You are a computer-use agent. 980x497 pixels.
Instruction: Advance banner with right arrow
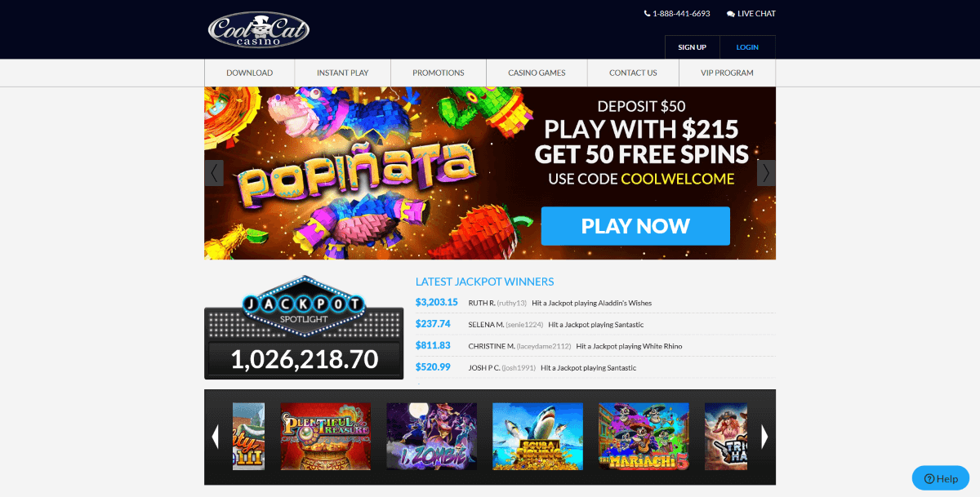pos(766,173)
